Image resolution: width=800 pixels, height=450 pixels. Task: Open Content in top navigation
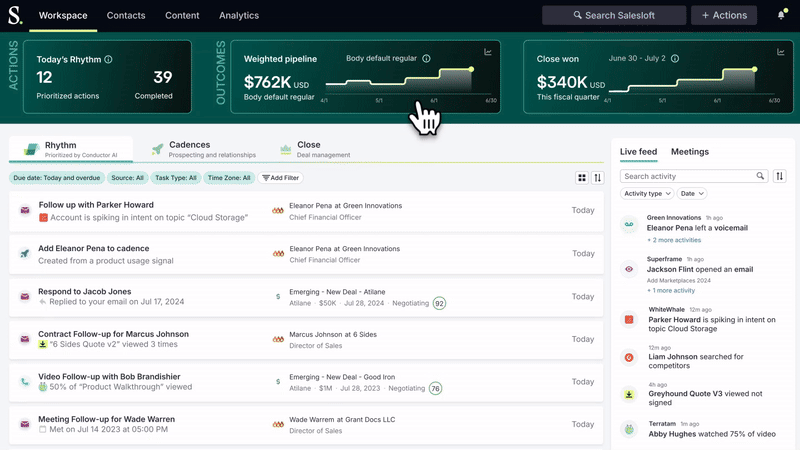tap(182, 15)
